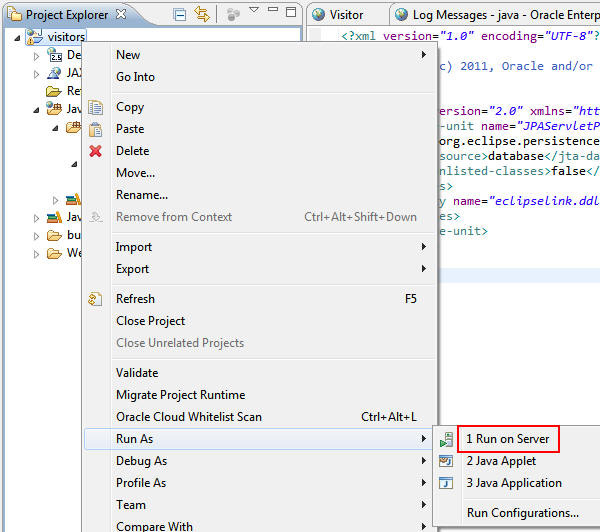The width and height of the screenshot is (600, 532).
Task: Click the Run on Server icon
Action: (x=446, y=440)
